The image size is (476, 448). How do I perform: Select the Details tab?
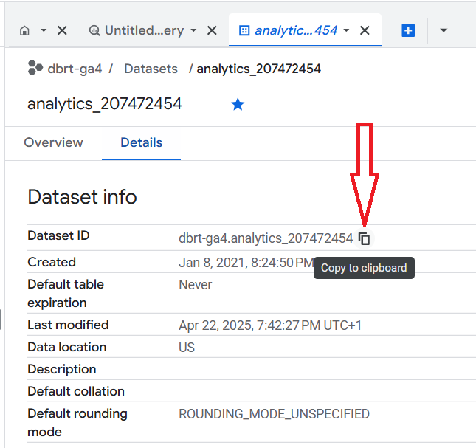coord(141,142)
